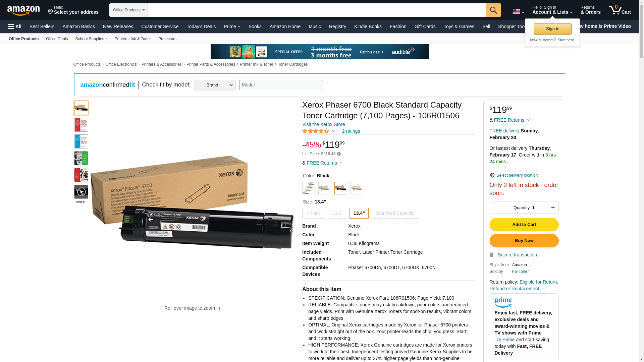Play the product video thumbnail
Screen dimensions: 644x362
(81, 192)
